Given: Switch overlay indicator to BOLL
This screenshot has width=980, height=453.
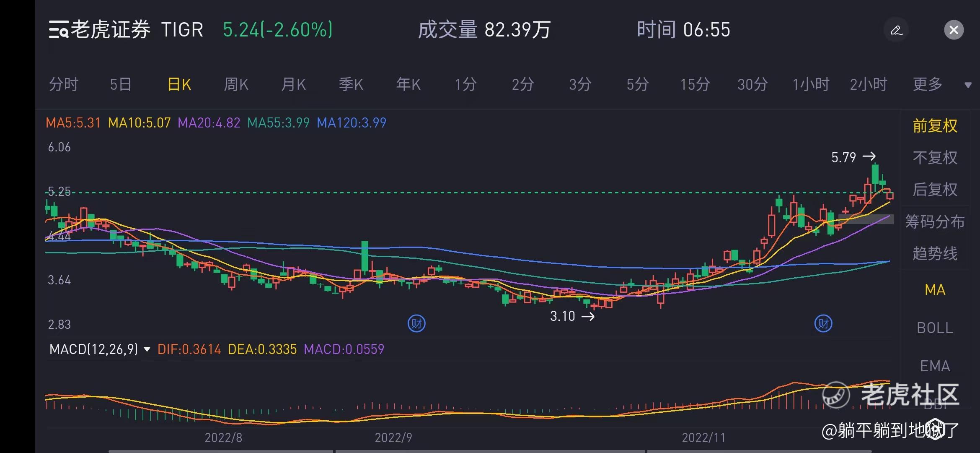Looking at the screenshot, I should tap(935, 328).
